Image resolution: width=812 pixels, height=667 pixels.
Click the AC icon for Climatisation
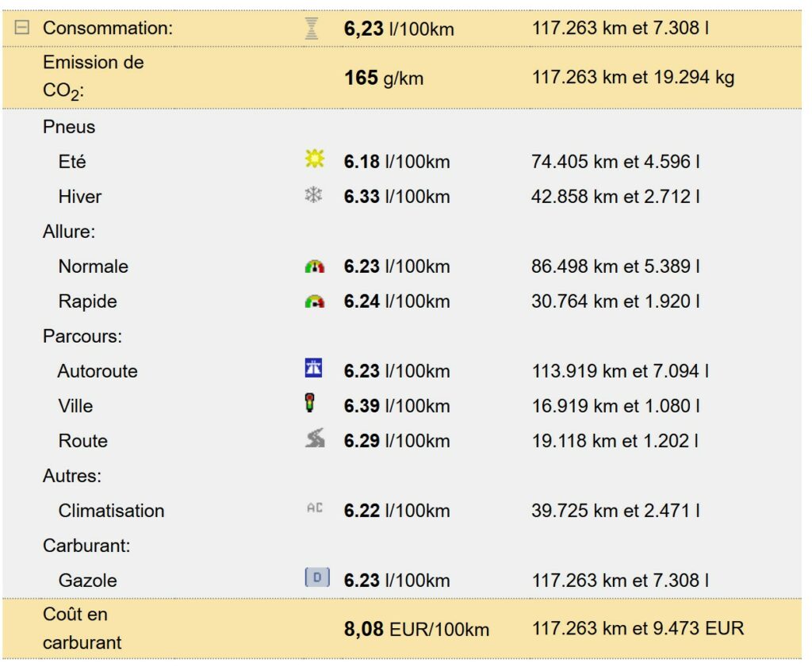[315, 508]
